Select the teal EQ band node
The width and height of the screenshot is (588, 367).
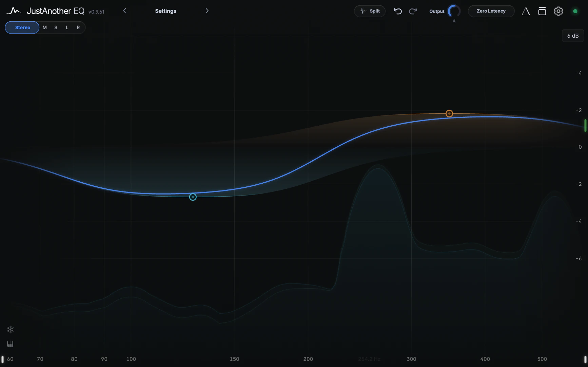tap(193, 197)
